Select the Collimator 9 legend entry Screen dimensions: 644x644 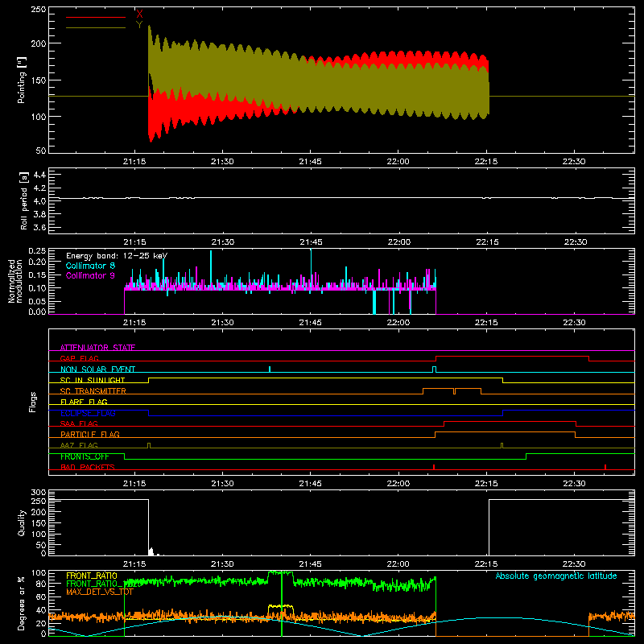tap(90, 275)
